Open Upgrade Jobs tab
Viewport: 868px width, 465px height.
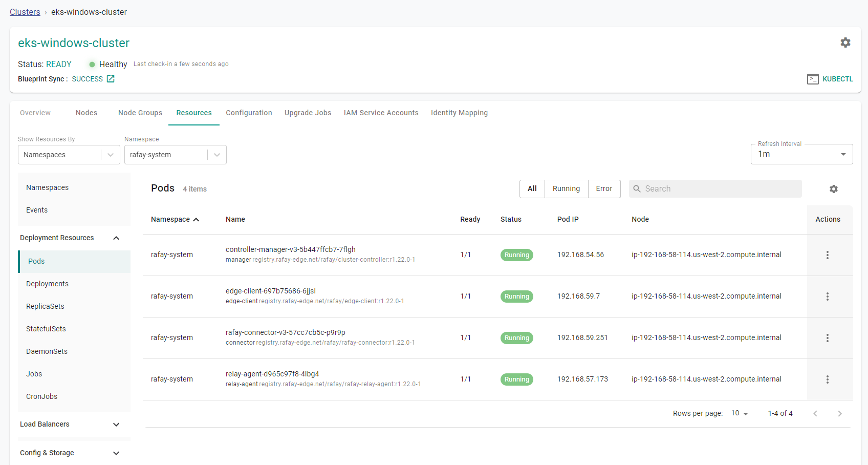tap(308, 113)
